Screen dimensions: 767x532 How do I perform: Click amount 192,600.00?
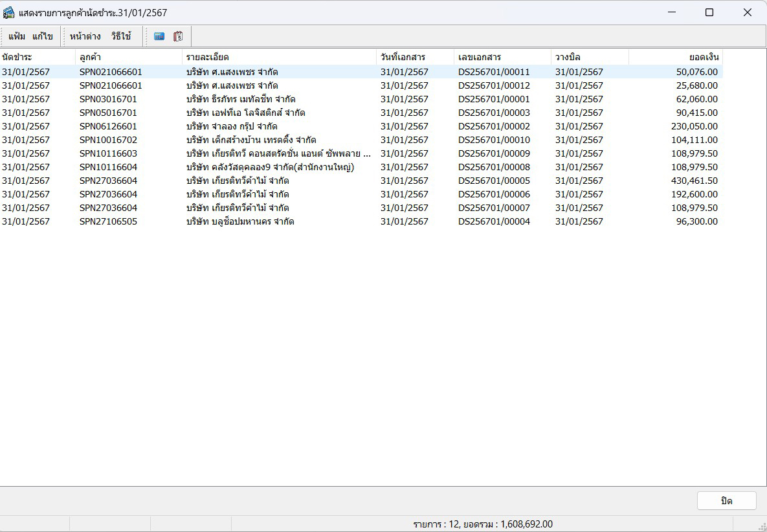pos(694,195)
